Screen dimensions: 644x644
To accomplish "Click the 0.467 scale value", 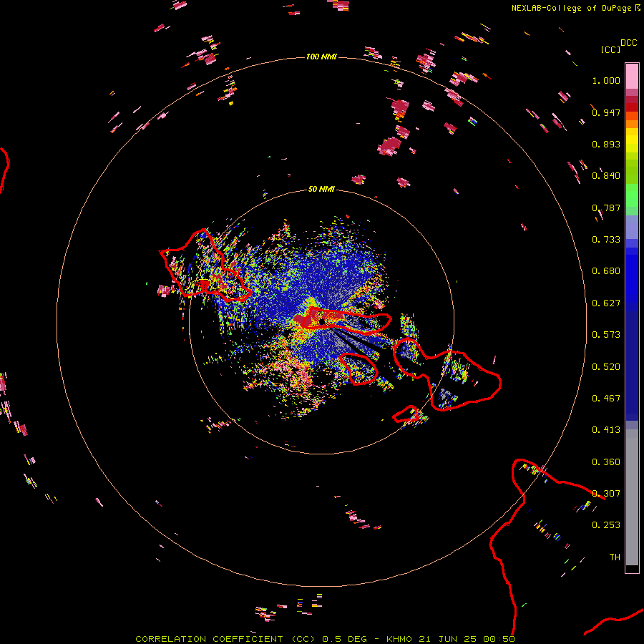I will (x=606, y=399).
